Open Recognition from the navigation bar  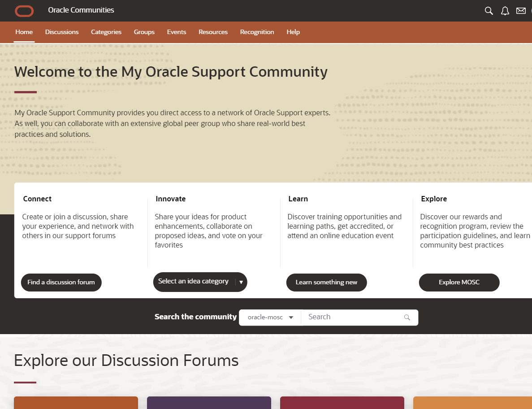pyautogui.click(x=257, y=32)
